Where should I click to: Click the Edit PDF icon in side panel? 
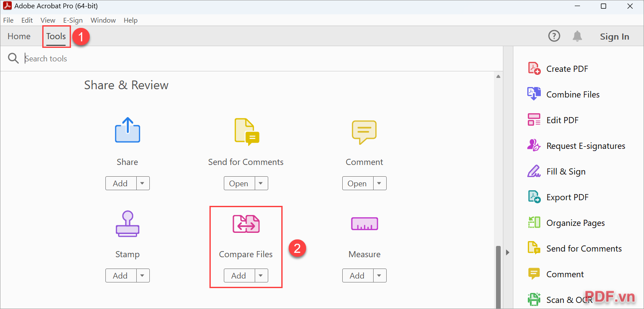(534, 120)
